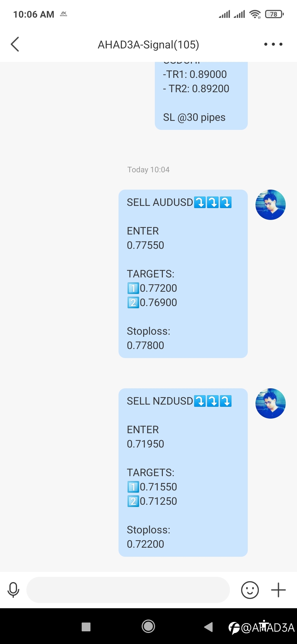Viewport: 297px width, 644px height.
Task: Tap the Android home circle button
Action: tap(148, 627)
